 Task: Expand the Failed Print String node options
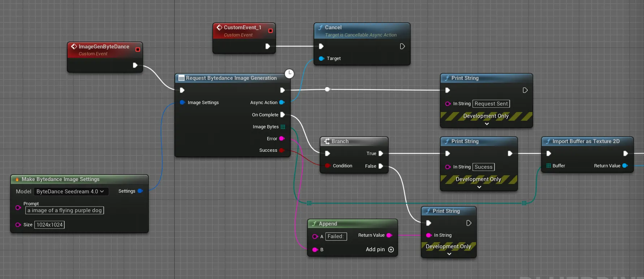(449, 254)
